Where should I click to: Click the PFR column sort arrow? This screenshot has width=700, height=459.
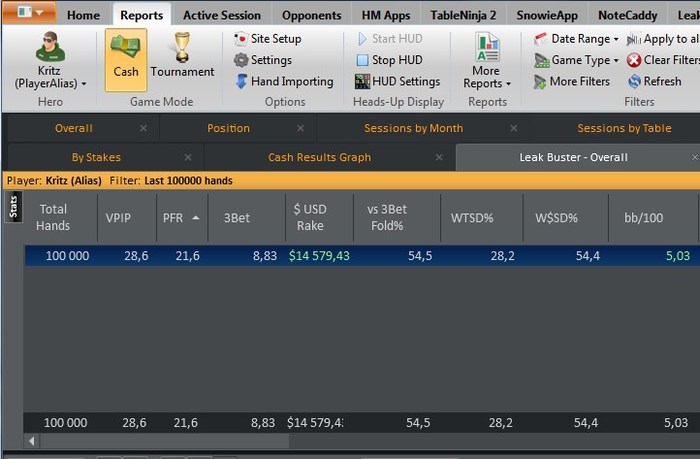coord(196,218)
